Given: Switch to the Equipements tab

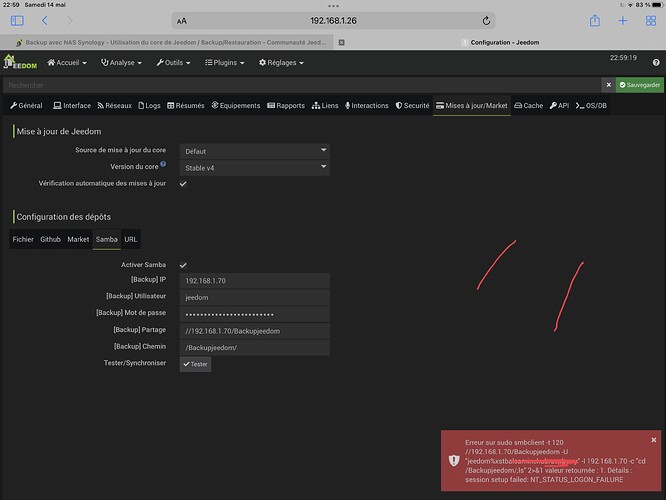Looking at the screenshot, I should coord(236,105).
